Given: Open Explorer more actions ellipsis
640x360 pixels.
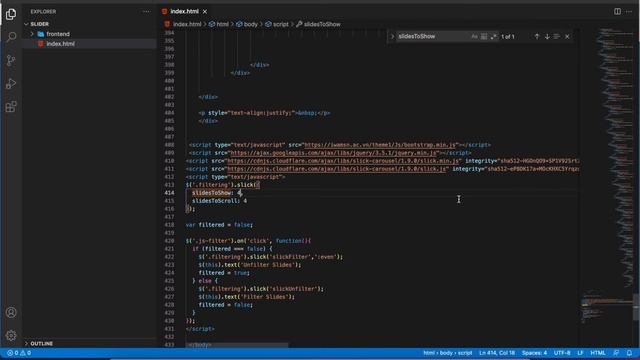Looking at the screenshot, I should coord(146,11).
